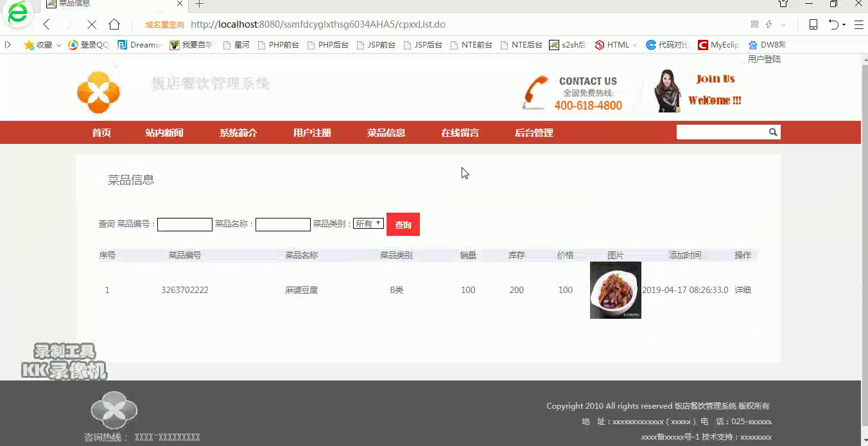Open the browser main menu icon

tap(858, 24)
